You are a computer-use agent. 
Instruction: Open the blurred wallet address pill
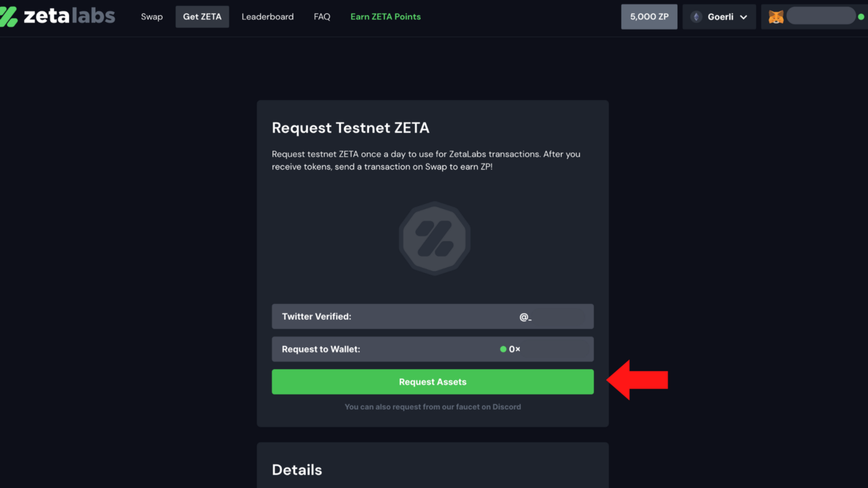click(x=820, y=17)
